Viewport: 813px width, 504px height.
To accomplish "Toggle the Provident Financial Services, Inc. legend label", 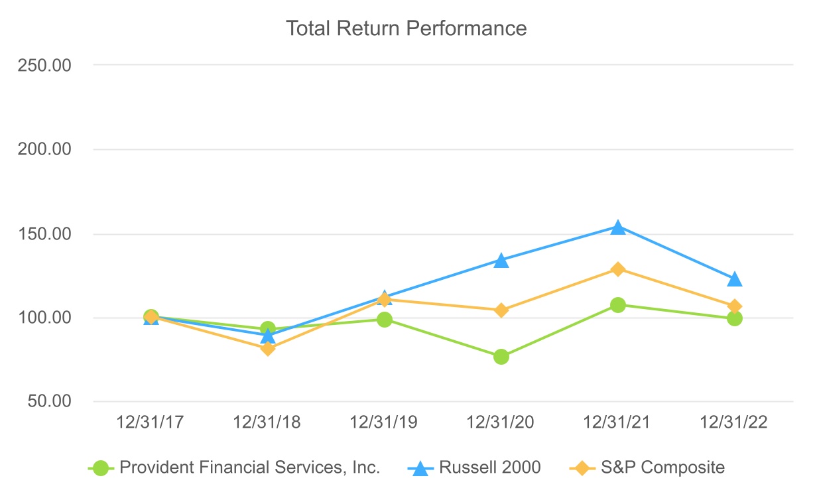I will tap(250, 468).
